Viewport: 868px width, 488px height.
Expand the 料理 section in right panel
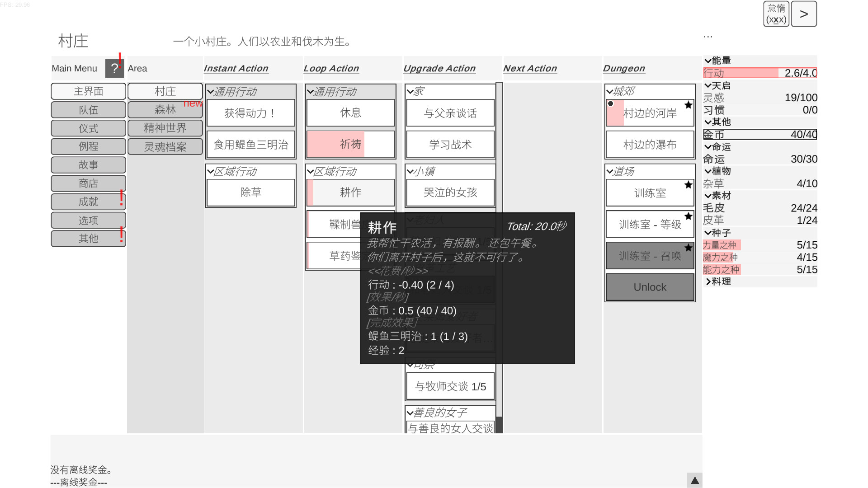708,281
